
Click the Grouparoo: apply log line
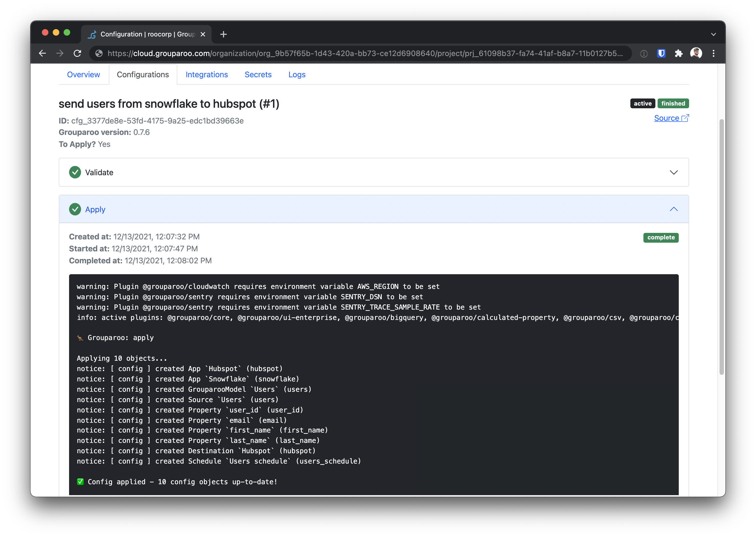115,338
